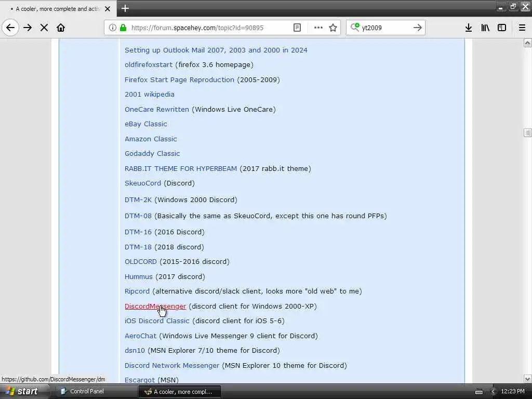Open OneCare Rewritten link
Screen dimensions: 532x399
(157, 109)
